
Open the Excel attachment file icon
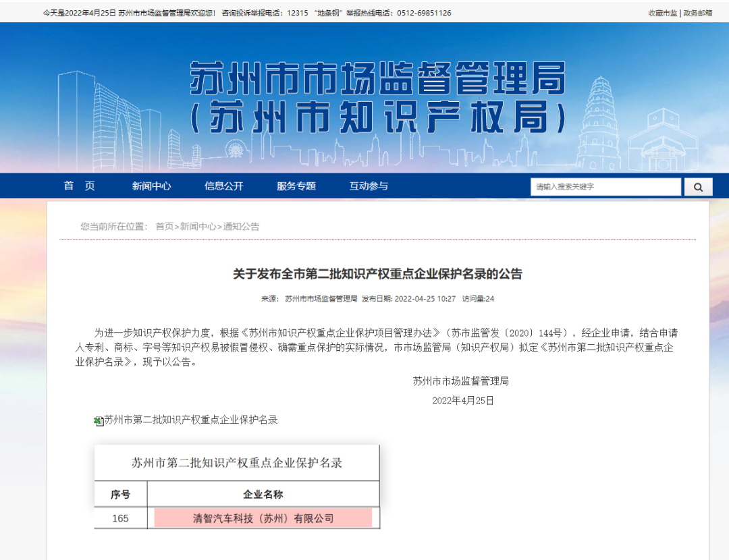pos(99,421)
